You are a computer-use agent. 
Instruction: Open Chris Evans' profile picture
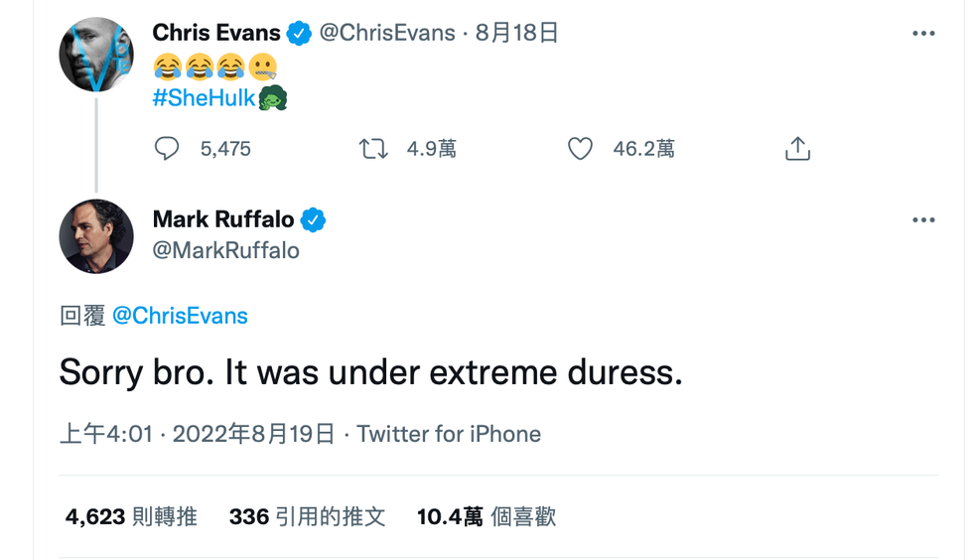click(x=96, y=56)
